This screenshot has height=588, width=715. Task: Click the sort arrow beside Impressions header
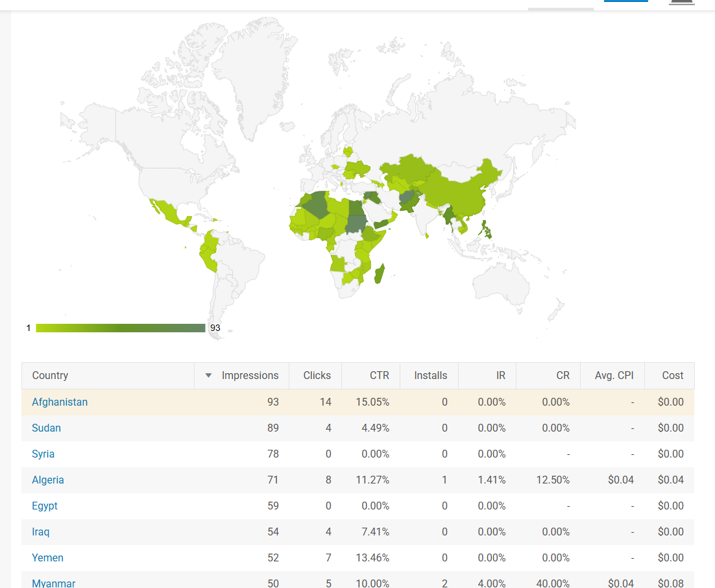(x=208, y=375)
